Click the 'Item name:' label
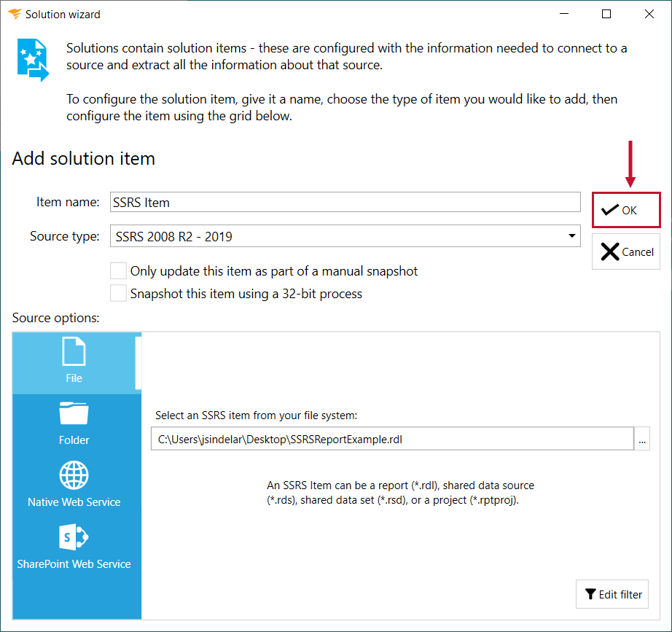672x632 pixels. pos(68,202)
